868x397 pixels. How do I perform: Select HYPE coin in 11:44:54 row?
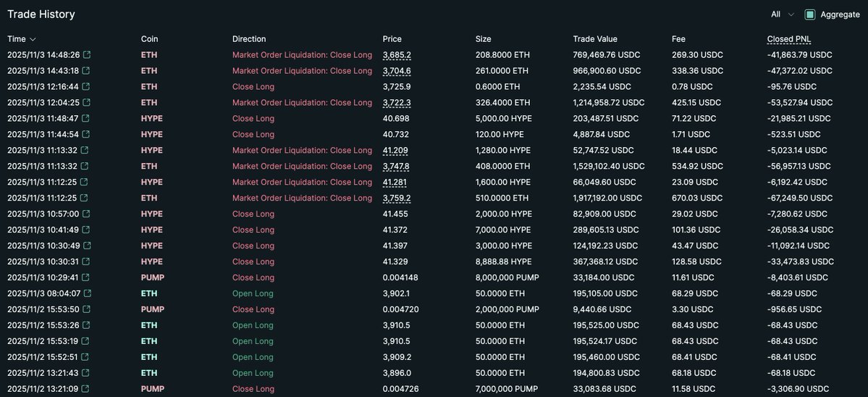pos(151,135)
